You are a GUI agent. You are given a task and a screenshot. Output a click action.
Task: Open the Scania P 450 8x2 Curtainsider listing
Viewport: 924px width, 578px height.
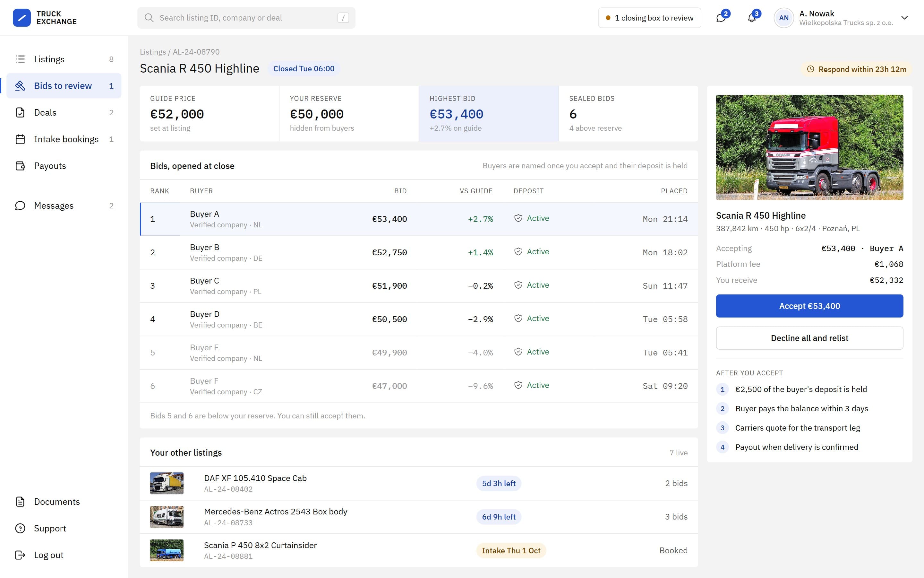point(419,550)
